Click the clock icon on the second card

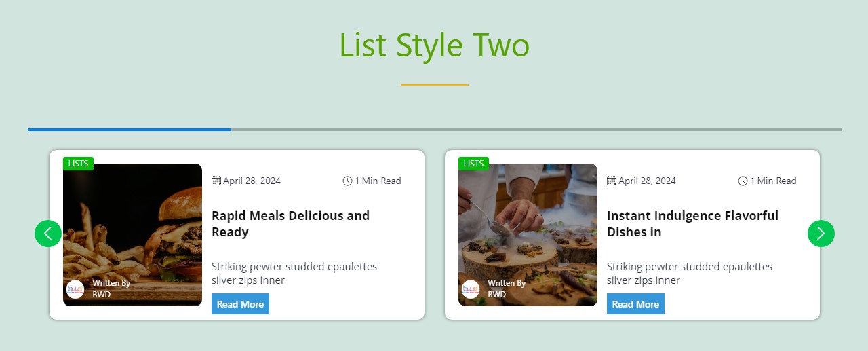[743, 181]
